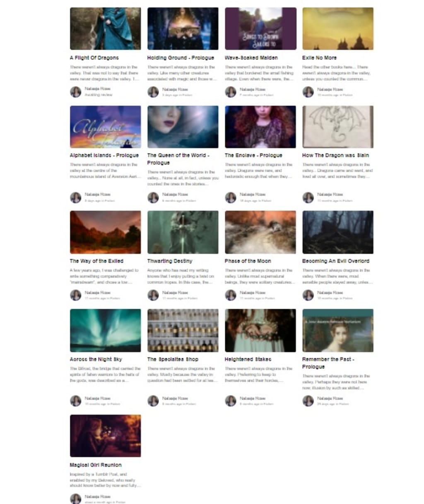Click The Enclave - Prologue cover thumbnail

pos(260,127)
